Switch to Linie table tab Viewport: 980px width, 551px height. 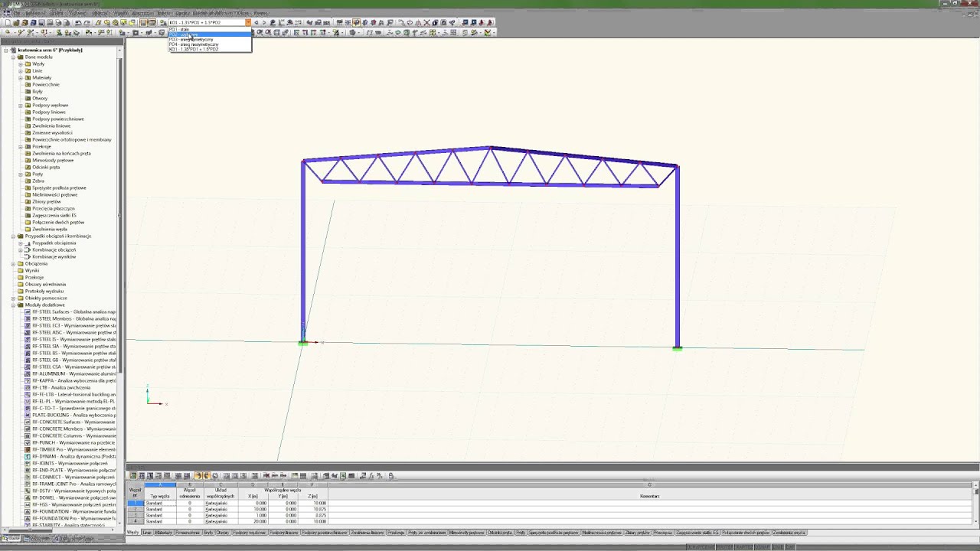[x=146, y=532]
